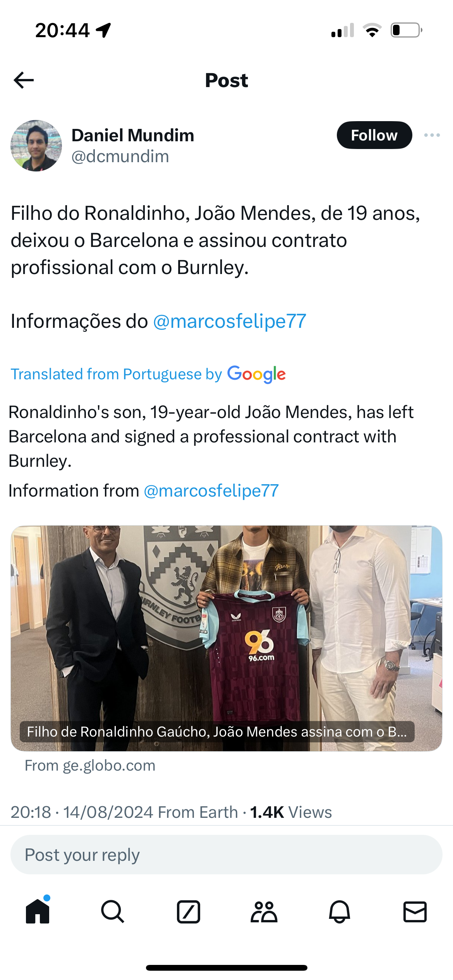Image resolution: width=453 pixels, height=980 pixels.
Task: Tap Translated from Portuguese by Google
Action: tap(148, 374)
